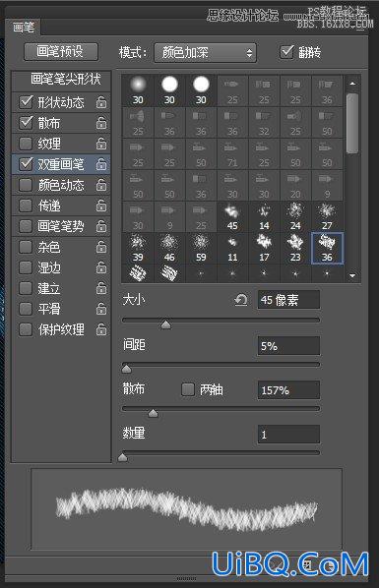Toggle the lock icon beside 散布 row
The width and height of the screenshot is (379, 588).
pyautogui.click(x=101, y=123)
